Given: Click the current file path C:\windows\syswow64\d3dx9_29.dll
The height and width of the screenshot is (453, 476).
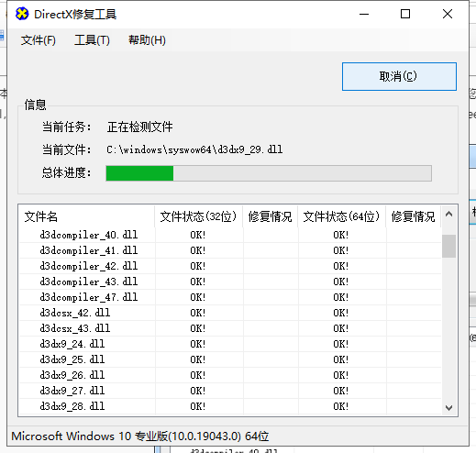Looking at the screenshot, I should pyautogui.click(x=194, y=149).
